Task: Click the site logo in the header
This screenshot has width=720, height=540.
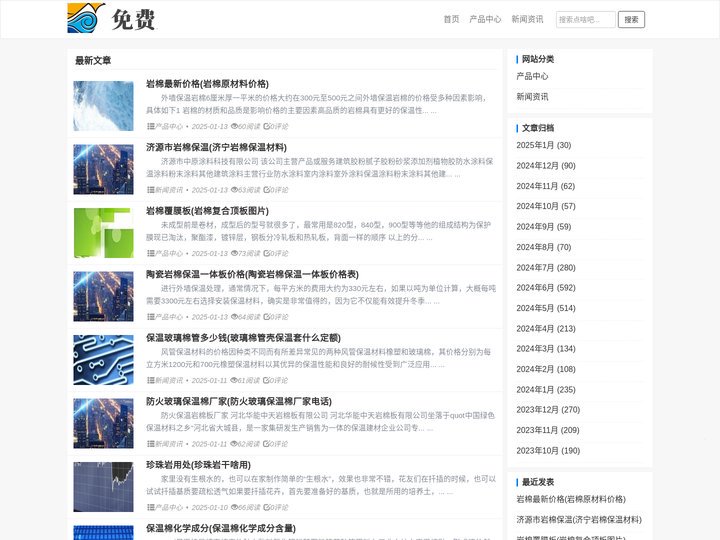Action: point(112,18)
